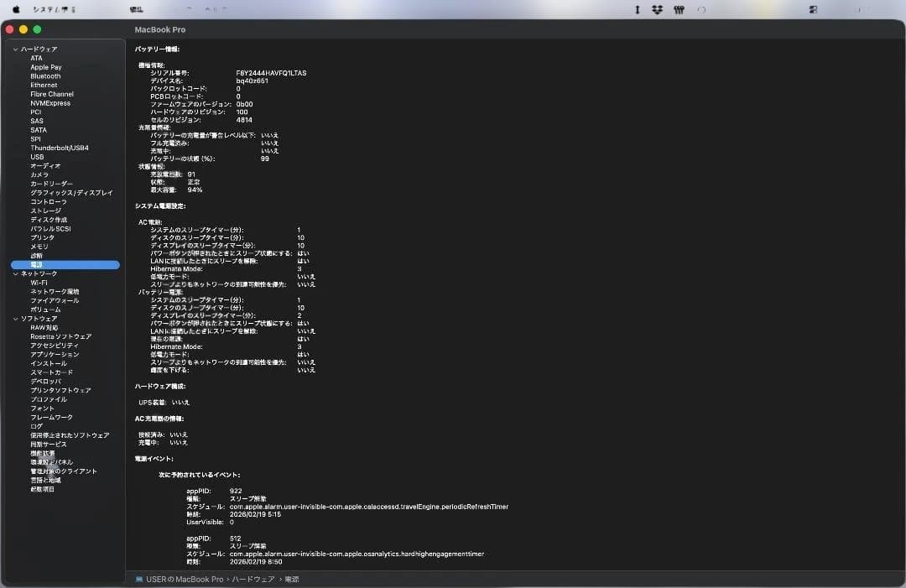The height and width of the screenshot is (588, 906).
Task: Select Rosettaソフトウェア in the sidebar
Action: point(60,336)
